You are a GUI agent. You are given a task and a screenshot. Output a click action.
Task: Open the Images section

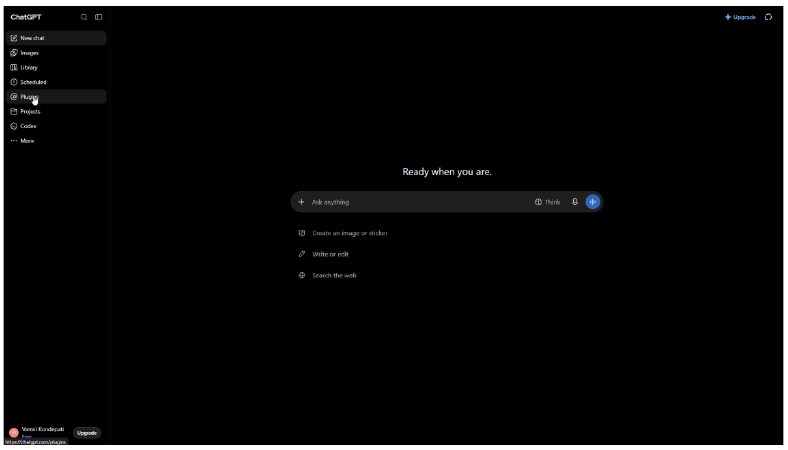coord(56,53)
